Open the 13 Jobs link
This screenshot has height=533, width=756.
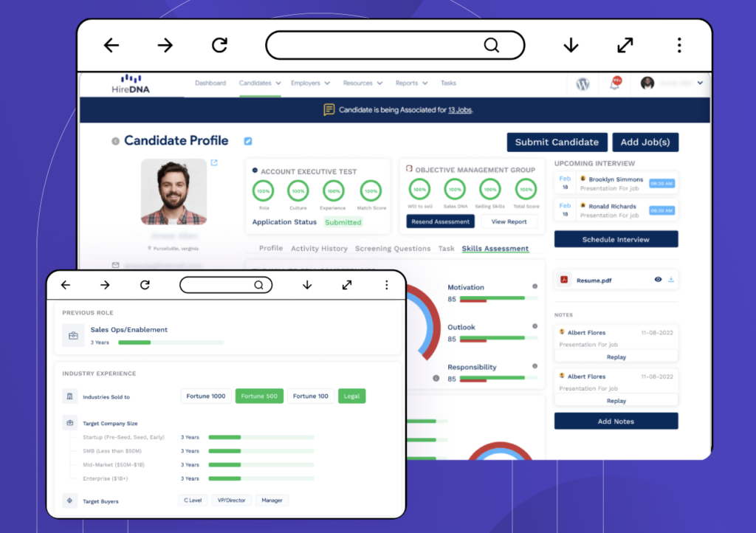click(x=460, y=110)
